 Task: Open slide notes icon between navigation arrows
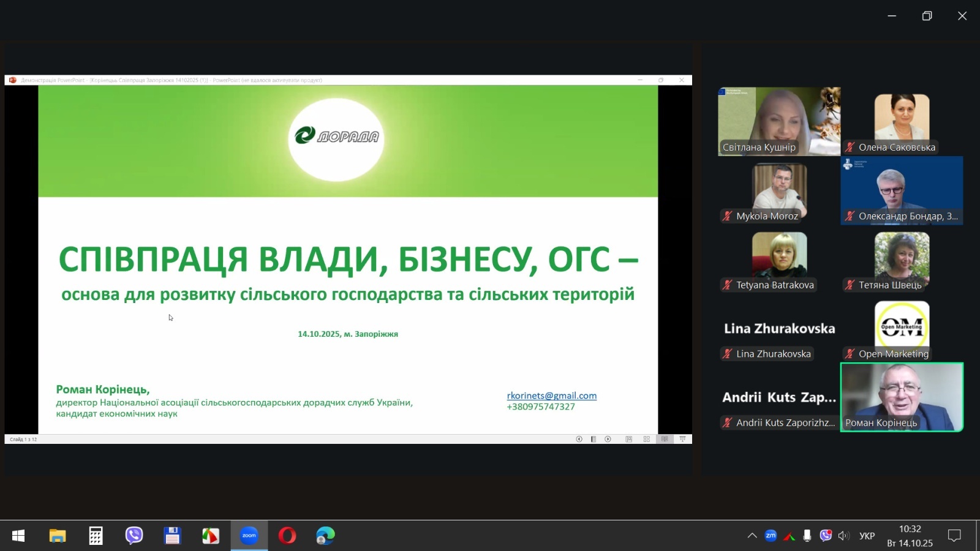point(593,439)
